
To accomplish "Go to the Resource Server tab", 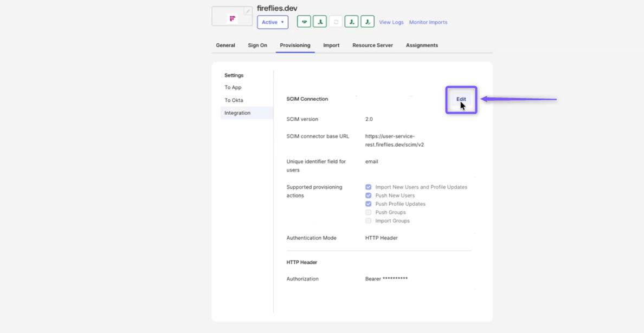I will point(372,45).
